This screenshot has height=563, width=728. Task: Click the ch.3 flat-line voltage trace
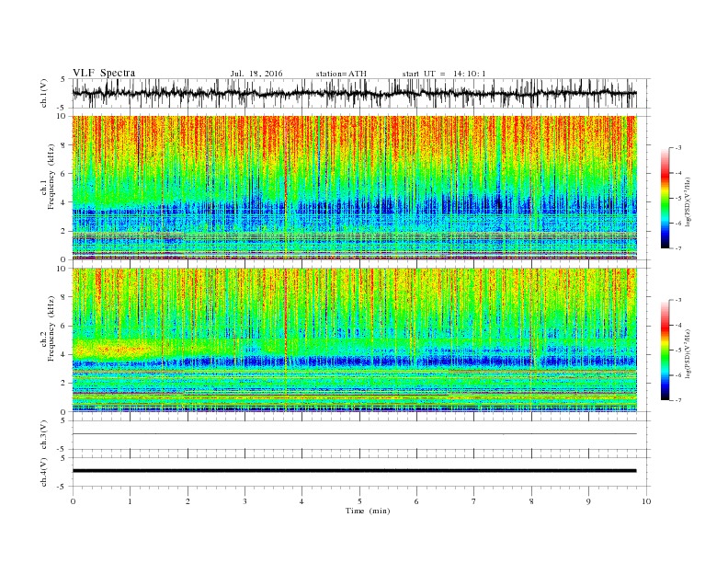354,434
